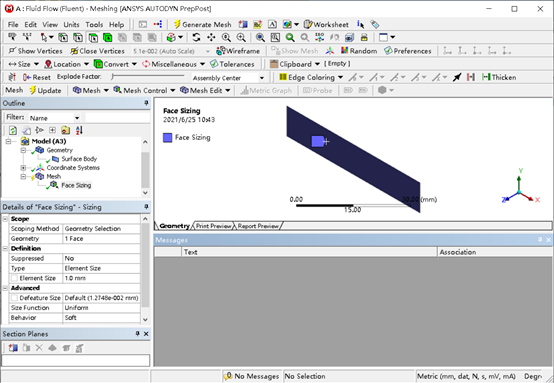Click the Explode Factor slider
Screen dimensions: 554x383
click(x=148, y=76)
